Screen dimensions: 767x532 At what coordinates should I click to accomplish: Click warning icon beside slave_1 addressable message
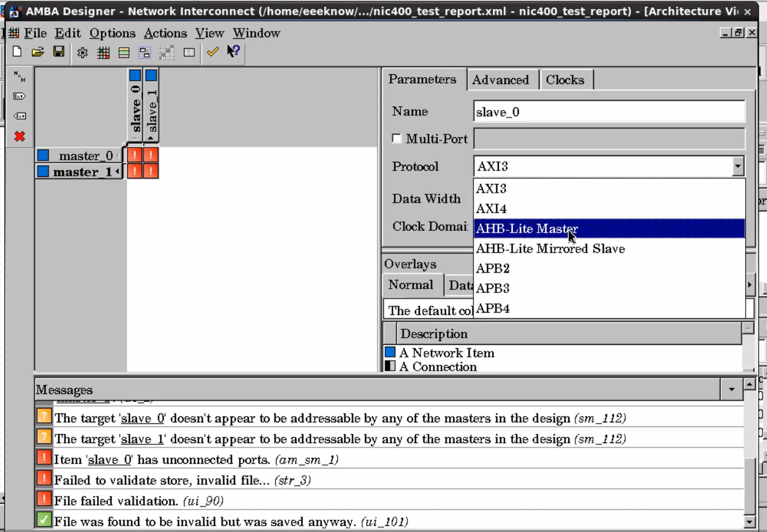pos(44,437)
